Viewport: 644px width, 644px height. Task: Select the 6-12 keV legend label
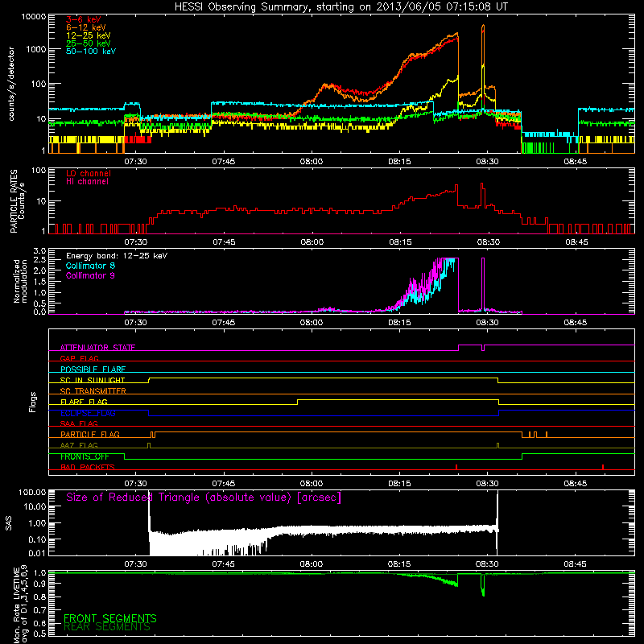85,27
